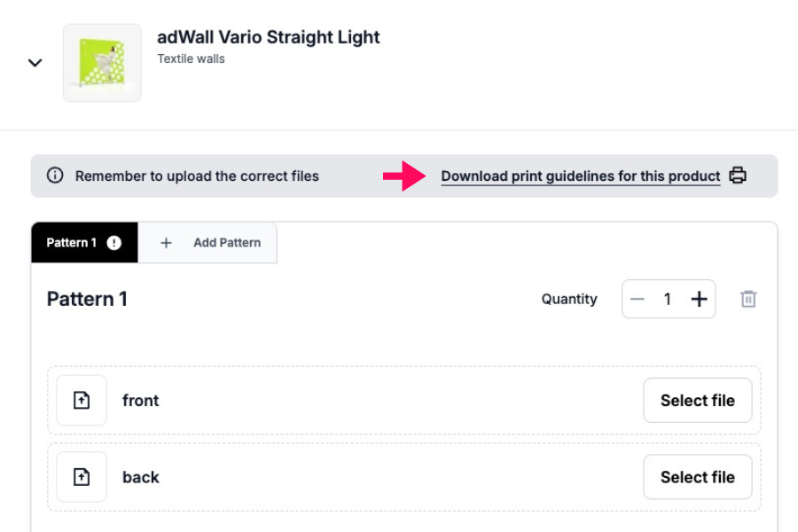Click the quantity value field
798x532 pixels.
pos(668,300)
